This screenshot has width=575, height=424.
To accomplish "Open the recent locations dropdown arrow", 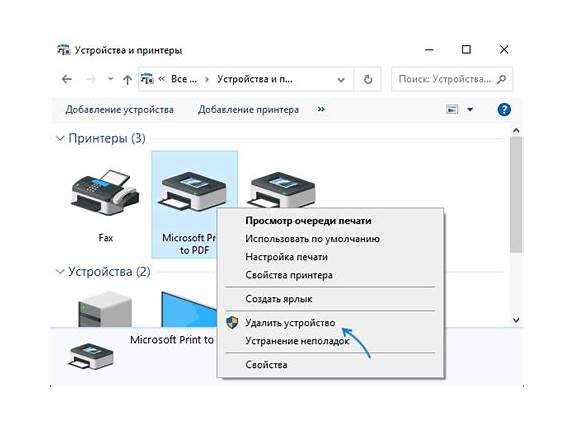I will click(x=110, y=79).
